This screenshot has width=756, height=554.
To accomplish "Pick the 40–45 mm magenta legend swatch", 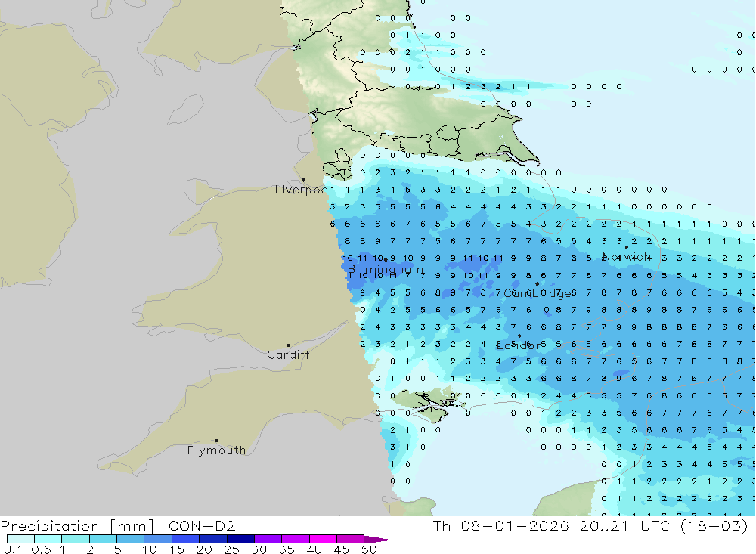I will coord(323,539).
